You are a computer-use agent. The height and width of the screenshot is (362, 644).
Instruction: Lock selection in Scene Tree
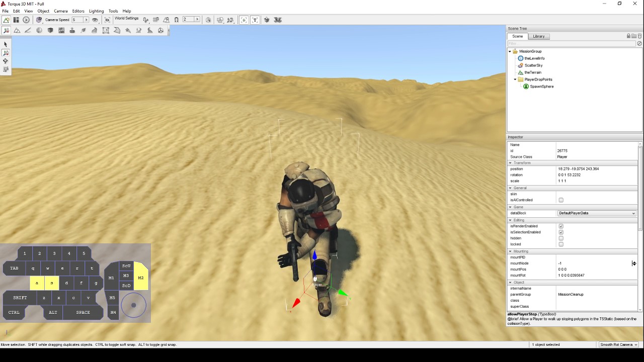click(628, 36)
